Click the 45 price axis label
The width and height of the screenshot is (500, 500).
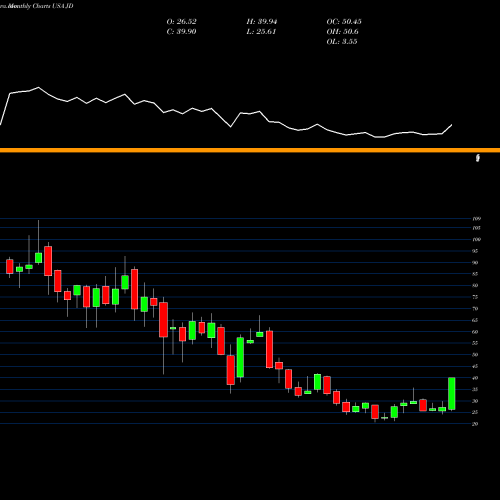click(x=475, y=366)
